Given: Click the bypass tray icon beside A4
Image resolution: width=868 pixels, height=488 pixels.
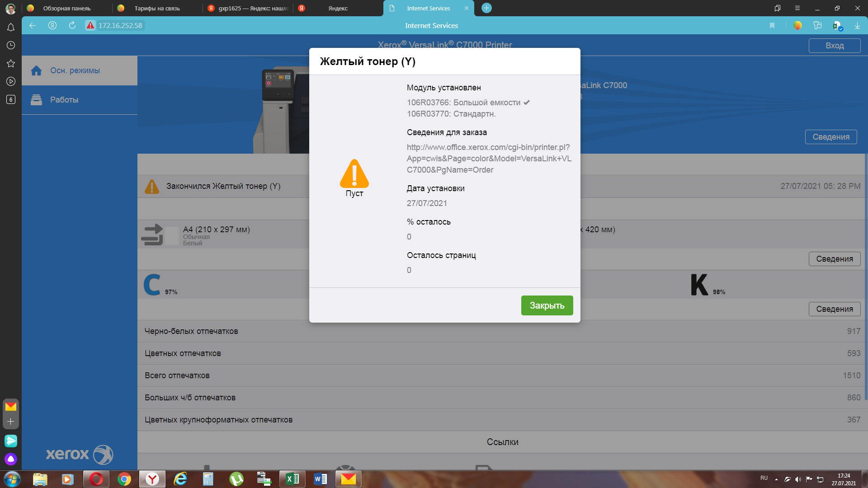Looking at the screenshot, I should (152, 235).
